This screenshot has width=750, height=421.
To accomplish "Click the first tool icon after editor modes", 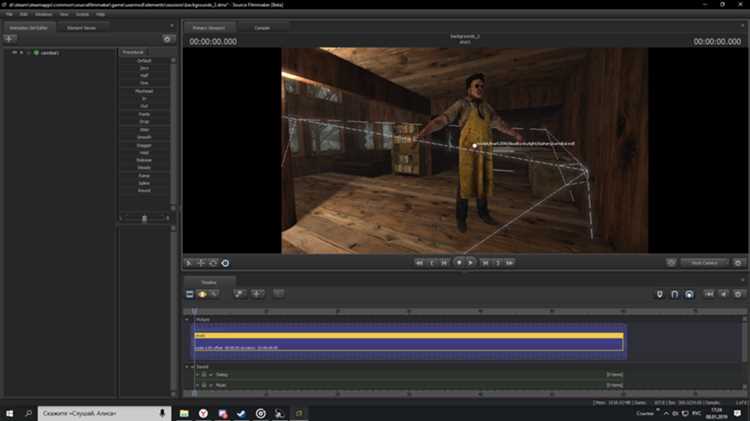I will coord(240,294).
